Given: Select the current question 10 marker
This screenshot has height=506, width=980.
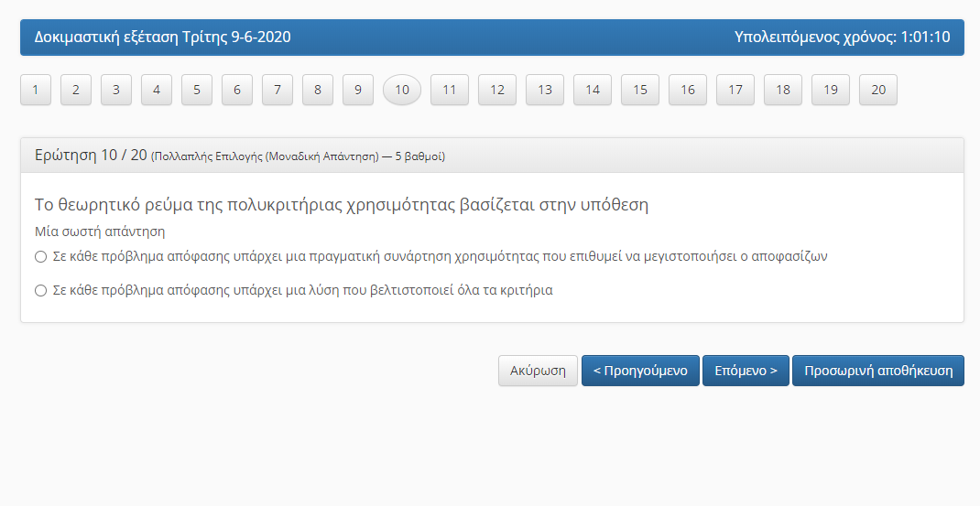Looking at the screenshot, I should (x=402, y=90).
